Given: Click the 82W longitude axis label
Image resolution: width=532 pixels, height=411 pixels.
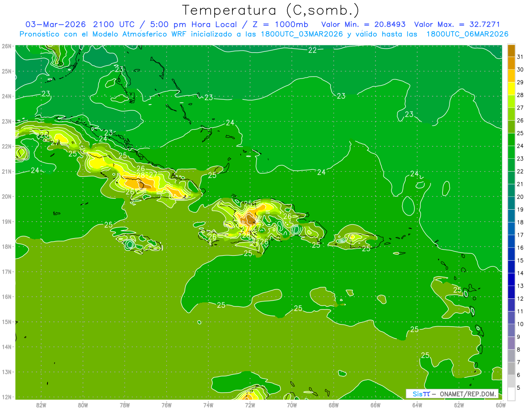Looking at the screenshot, I should [x=41, y=405].
